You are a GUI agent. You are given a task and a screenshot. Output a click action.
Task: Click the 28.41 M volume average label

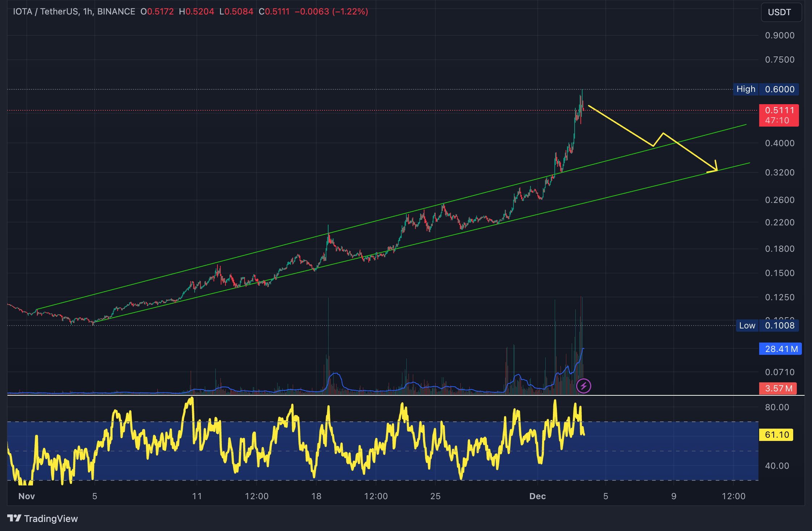781,349
